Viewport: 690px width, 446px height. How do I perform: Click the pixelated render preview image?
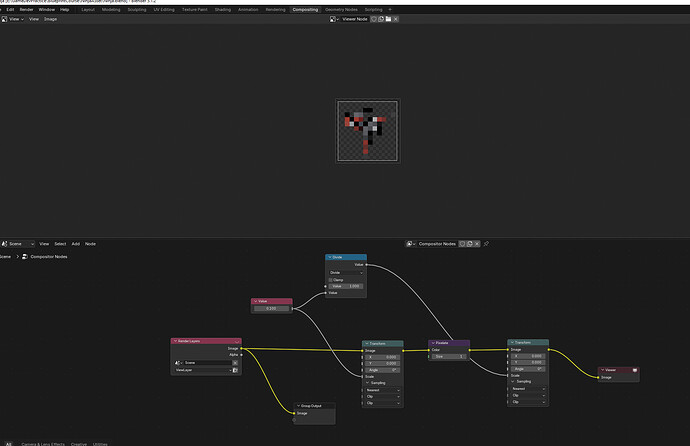[367, 131]
